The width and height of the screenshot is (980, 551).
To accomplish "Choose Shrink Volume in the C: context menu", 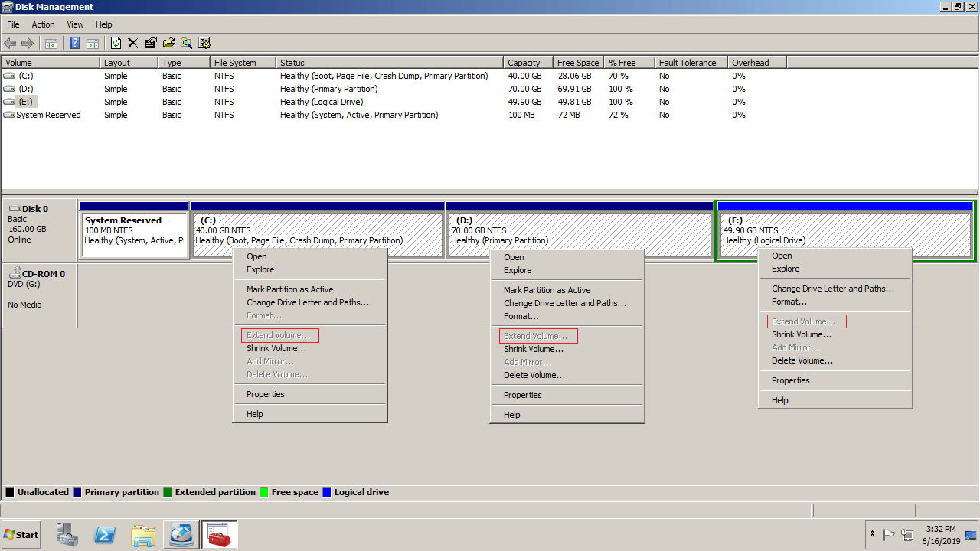I will pyautogui.click(x=276, y=348).
